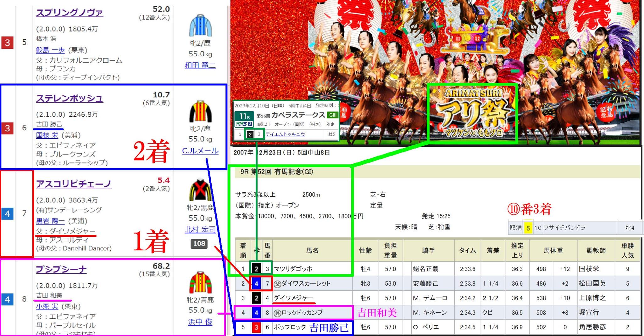Select the アスコリピチェーノ horse name

(x=74, y=184)
